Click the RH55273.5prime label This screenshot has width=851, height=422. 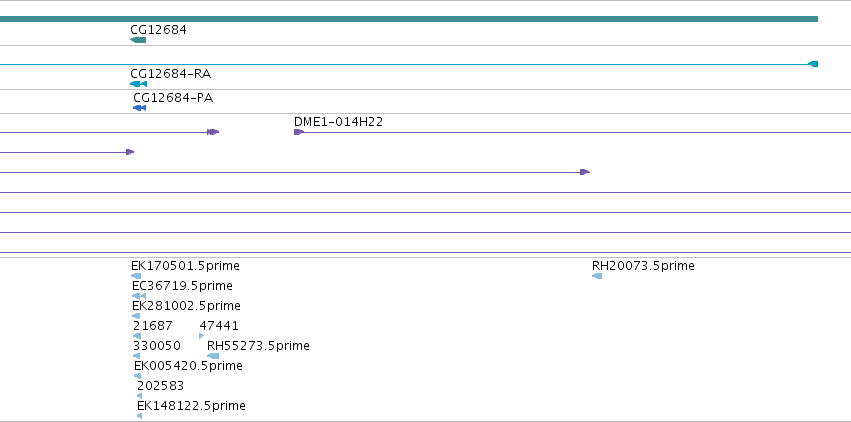[x=258, y=346]
